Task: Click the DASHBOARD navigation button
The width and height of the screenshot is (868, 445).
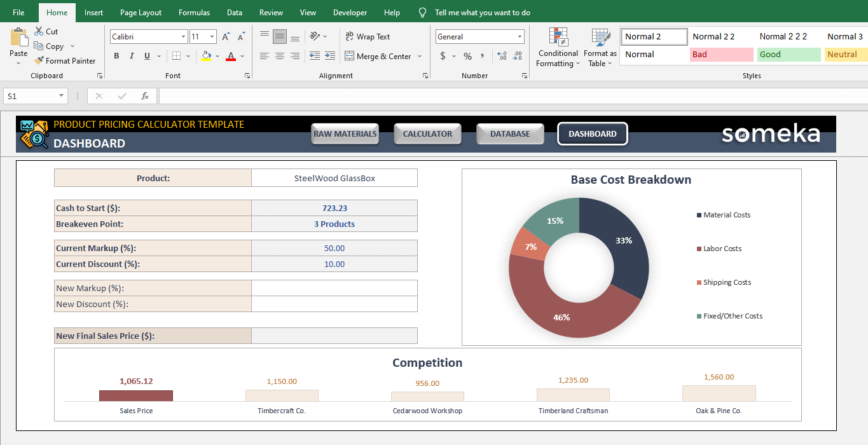Action: [592, 133]
